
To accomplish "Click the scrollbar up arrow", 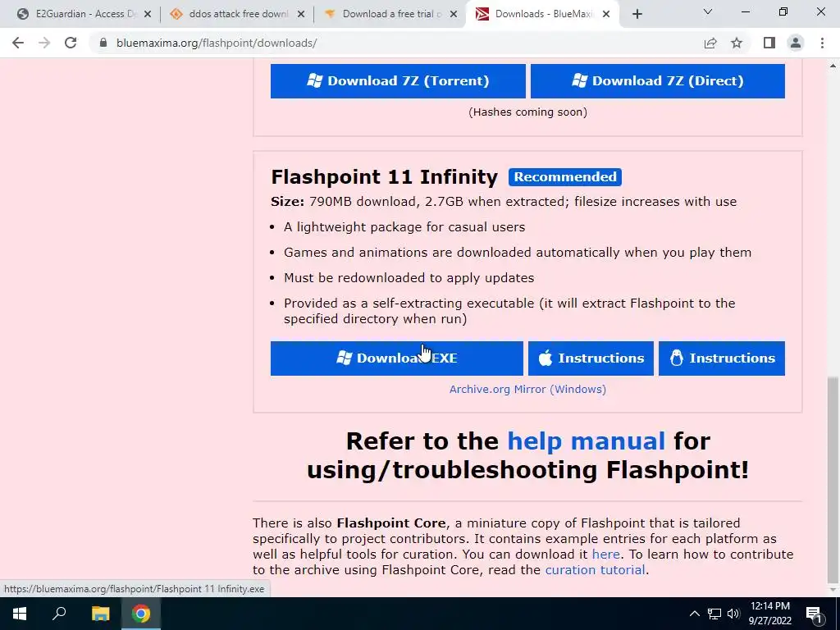I will click(x=833, y=66).
